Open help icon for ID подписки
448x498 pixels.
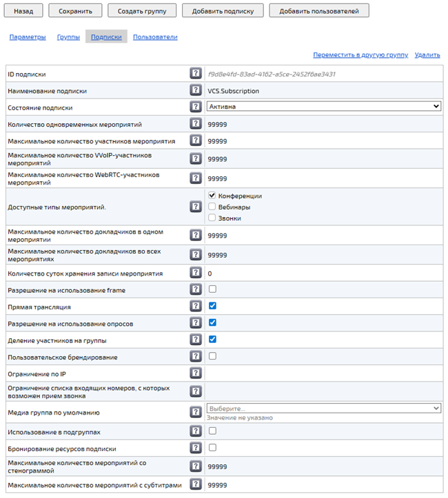(x=196, y=74)
